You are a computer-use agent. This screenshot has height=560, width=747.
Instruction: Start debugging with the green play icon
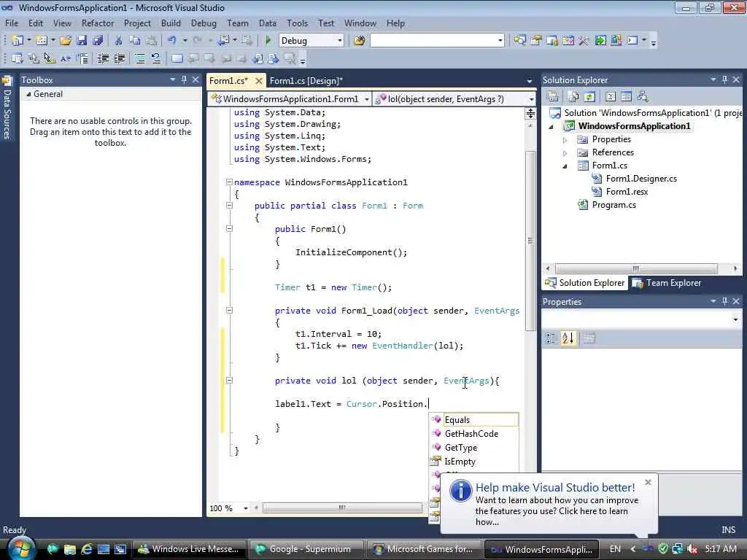coord(268,41)
